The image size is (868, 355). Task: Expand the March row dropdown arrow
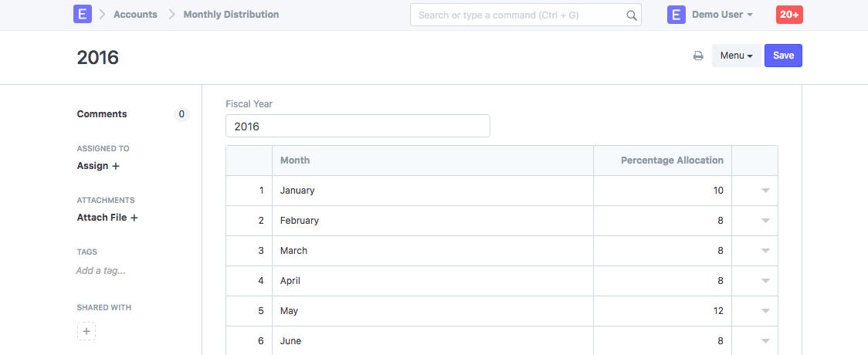[765, 251]
